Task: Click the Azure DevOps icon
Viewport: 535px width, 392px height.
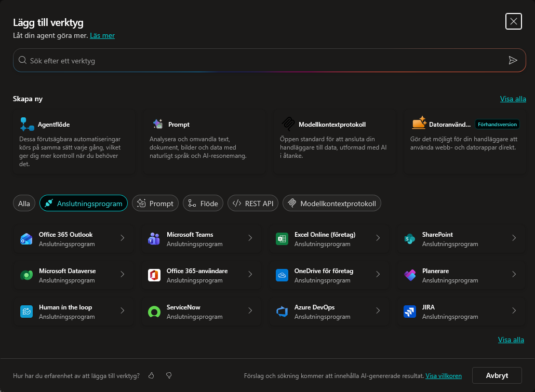Action: [x=282, y=312]
